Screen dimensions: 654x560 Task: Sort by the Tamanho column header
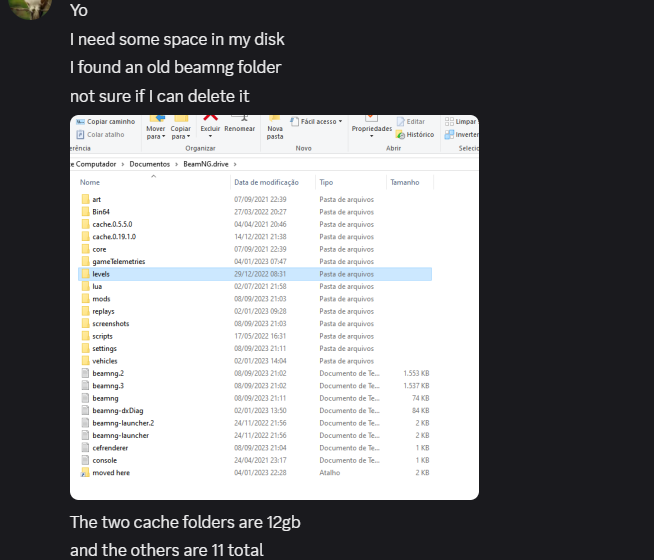[x=405, y=182]
